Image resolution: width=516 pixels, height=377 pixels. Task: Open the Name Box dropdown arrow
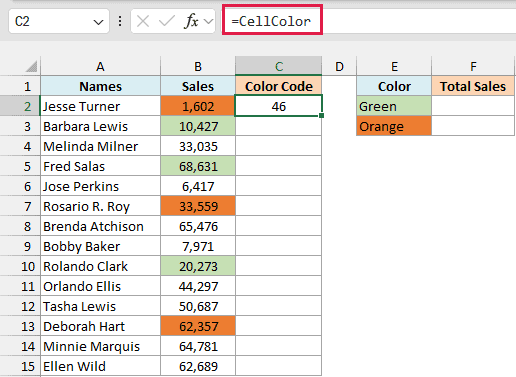point(98,22)
